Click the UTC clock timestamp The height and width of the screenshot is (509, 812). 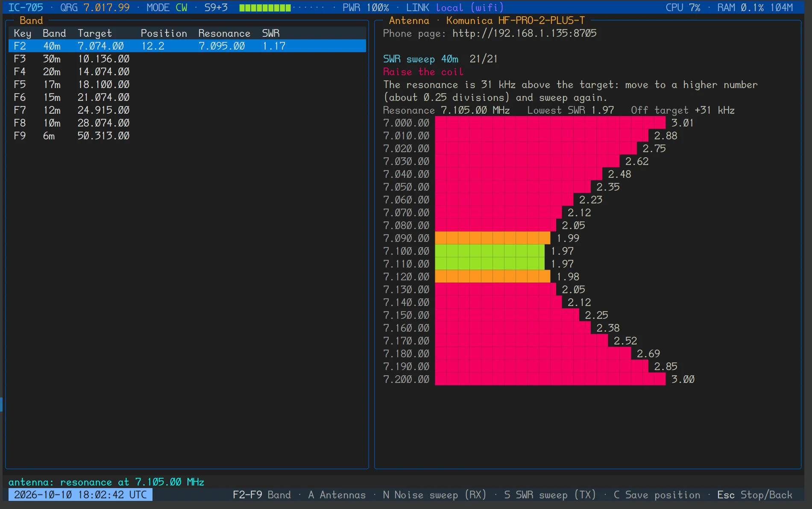click(80, 495)
